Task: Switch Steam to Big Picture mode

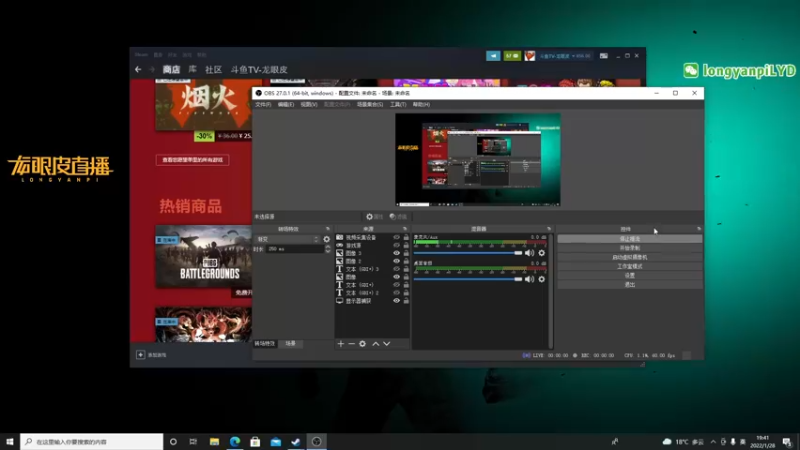Action: (604, 56)
